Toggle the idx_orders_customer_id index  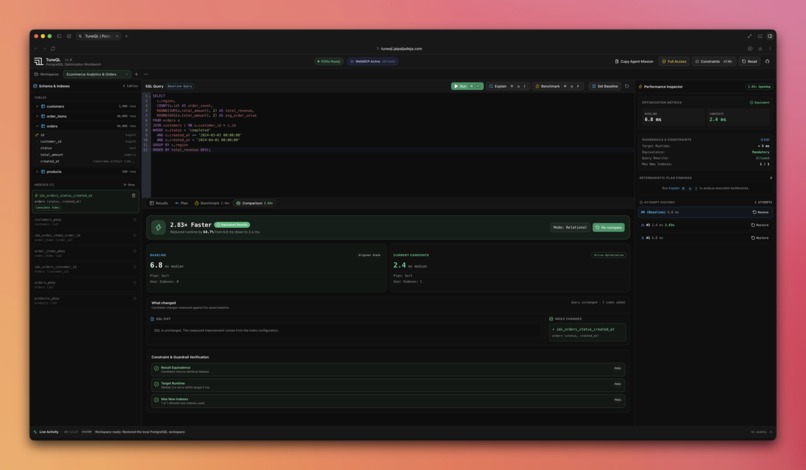[135, 267]
